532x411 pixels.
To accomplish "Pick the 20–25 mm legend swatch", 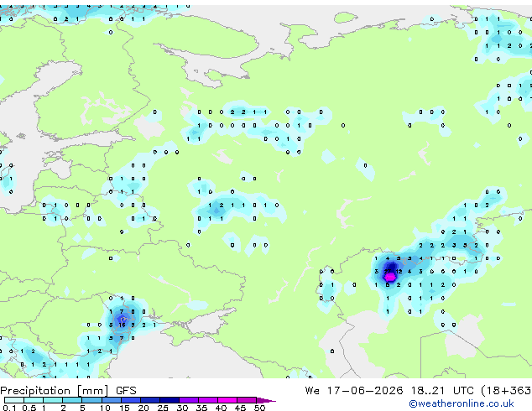I will pyautogui.click(x=149, y=400).
